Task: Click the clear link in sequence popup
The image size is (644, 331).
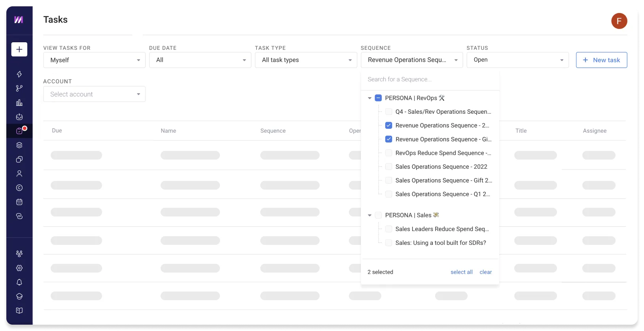Action: 485,272
